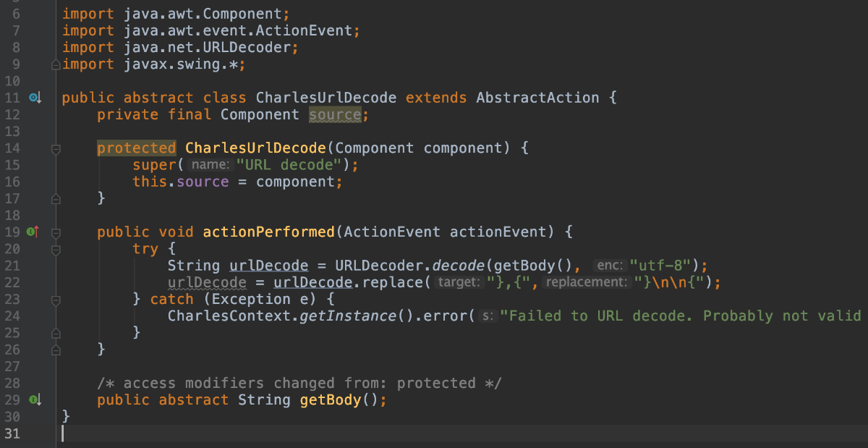Click 'getBody' in the abstract method declaration on line 29
868x448 pixels.
[331, 400]
